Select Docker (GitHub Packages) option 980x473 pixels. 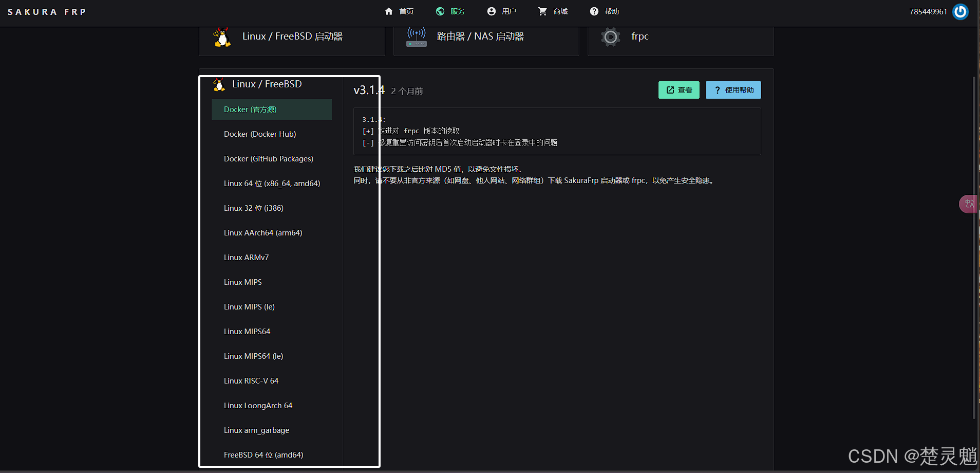272,159
